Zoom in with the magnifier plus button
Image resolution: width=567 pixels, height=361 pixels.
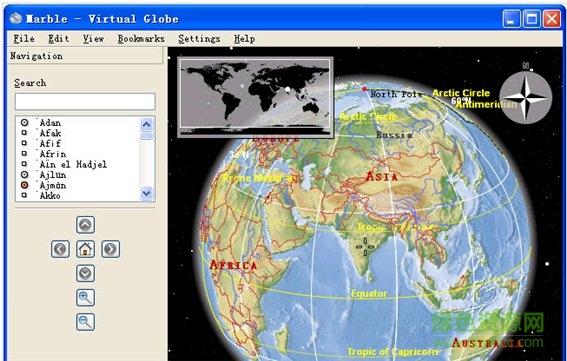pyautogui.click(x=85, y=298)
